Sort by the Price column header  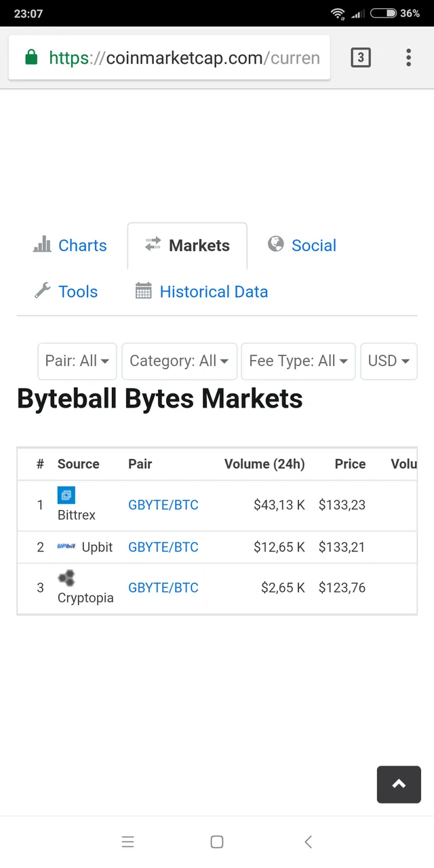(350, 464)
